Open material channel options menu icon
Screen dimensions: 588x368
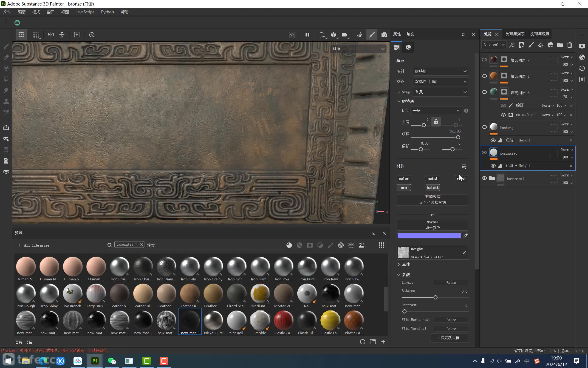[464, 167]
